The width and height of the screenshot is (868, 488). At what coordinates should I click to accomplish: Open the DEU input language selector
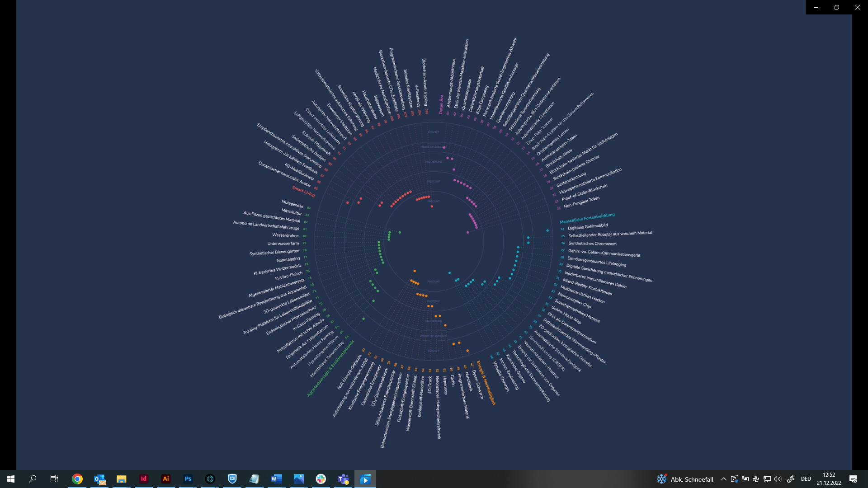point(806,479)
